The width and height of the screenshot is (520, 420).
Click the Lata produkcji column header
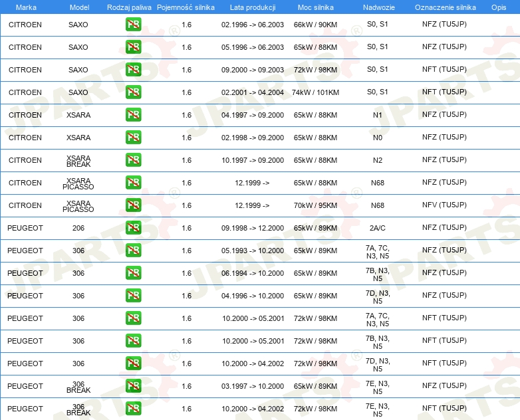coord(253,7)
